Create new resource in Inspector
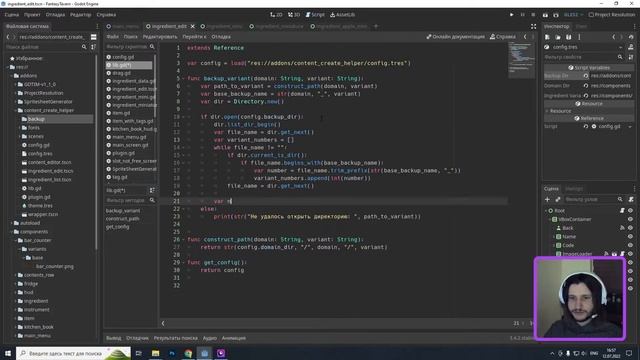Image resolution: width=640 pixels, height=360 pixels. pos(547,37)
